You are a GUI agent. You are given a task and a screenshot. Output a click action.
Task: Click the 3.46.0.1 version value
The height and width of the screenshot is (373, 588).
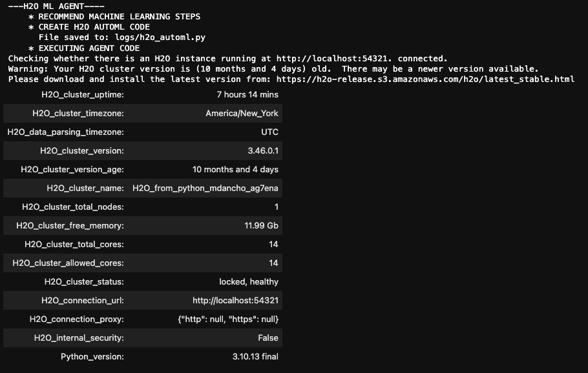click(263, 151)
